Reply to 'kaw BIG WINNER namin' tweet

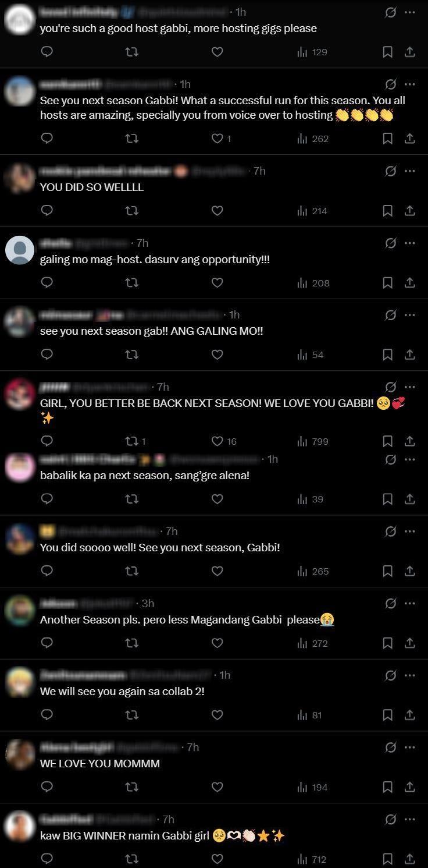pos(47,859)
